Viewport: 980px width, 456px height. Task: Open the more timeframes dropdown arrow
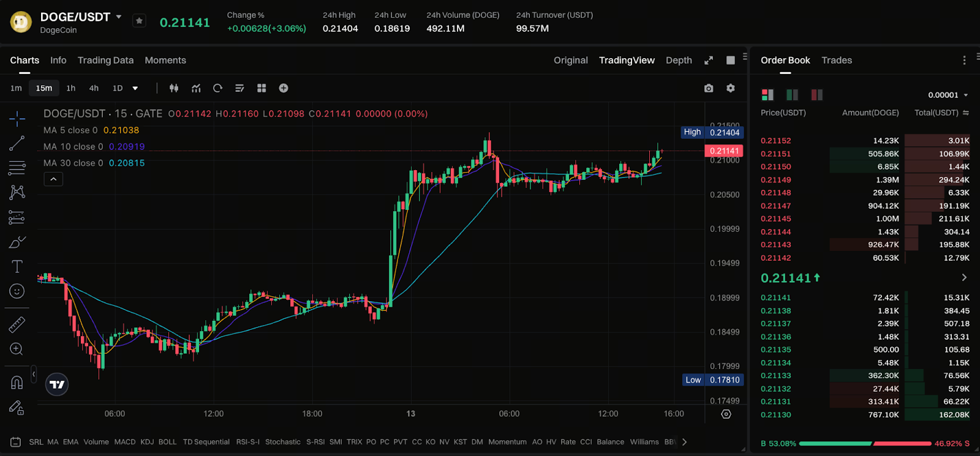tap(135, 88)
